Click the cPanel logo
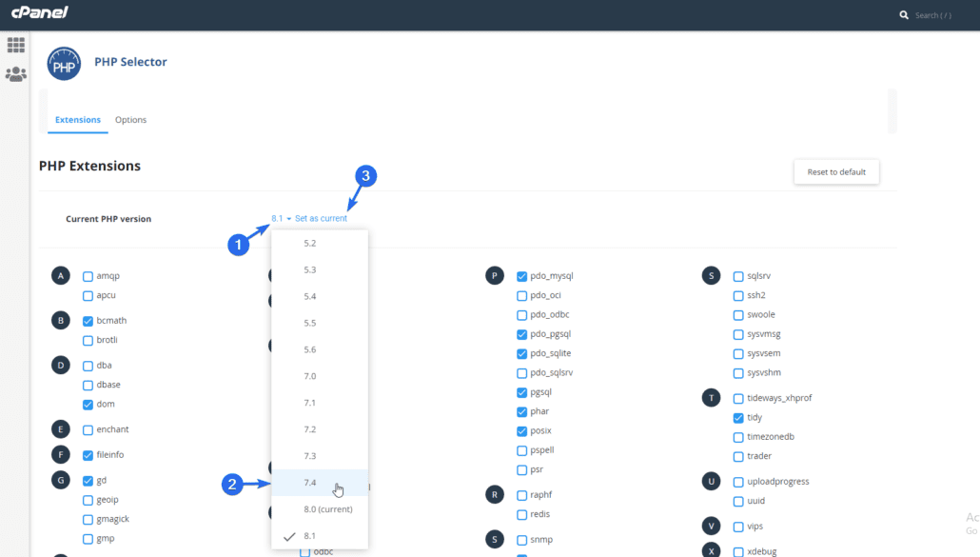 [40, 12]
